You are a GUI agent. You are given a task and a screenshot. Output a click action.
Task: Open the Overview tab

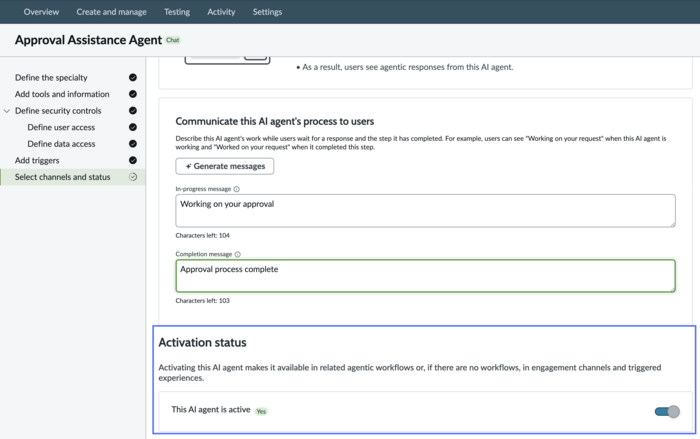[x=41, y=12]
